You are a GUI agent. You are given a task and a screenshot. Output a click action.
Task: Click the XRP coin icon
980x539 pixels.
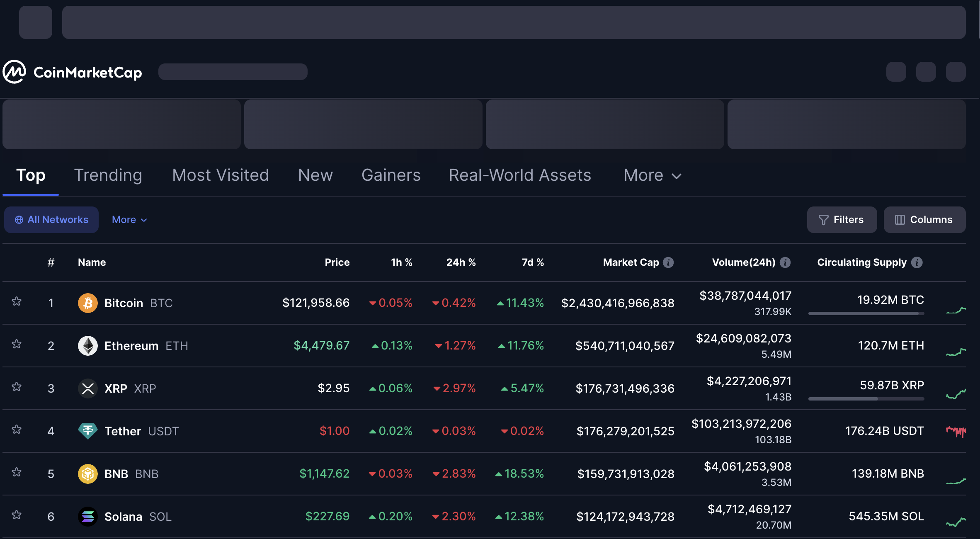pyautogui.click(x=87, y=388)
